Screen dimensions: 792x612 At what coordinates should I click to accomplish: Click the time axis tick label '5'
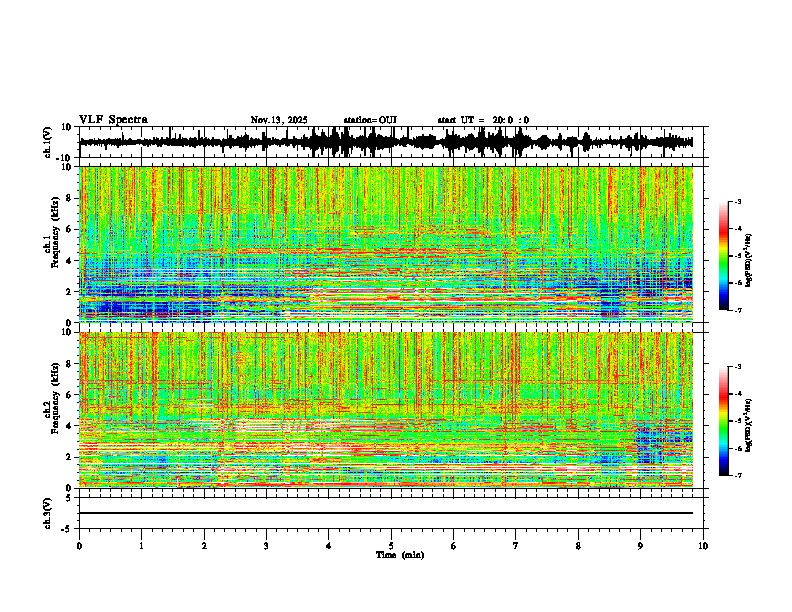(391, 546)
